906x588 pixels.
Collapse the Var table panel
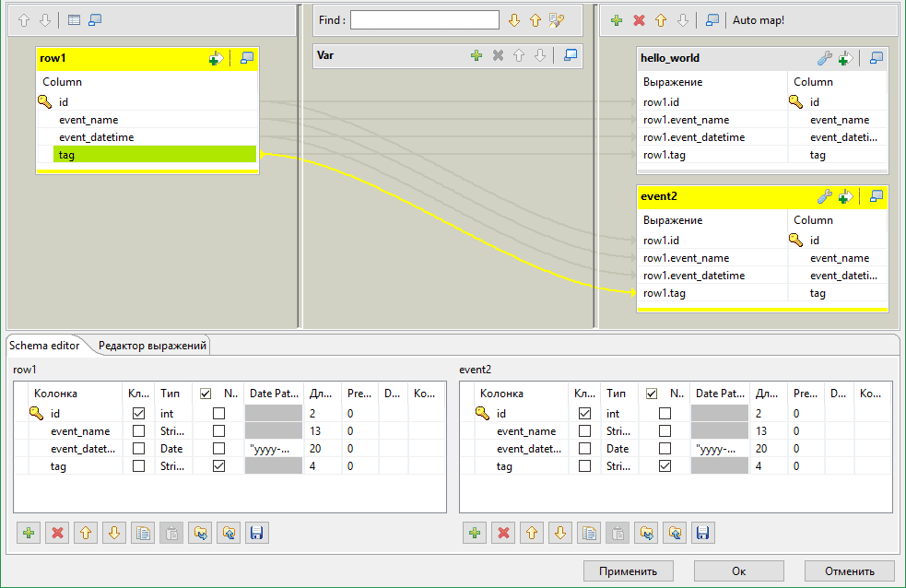coord(571,55)
